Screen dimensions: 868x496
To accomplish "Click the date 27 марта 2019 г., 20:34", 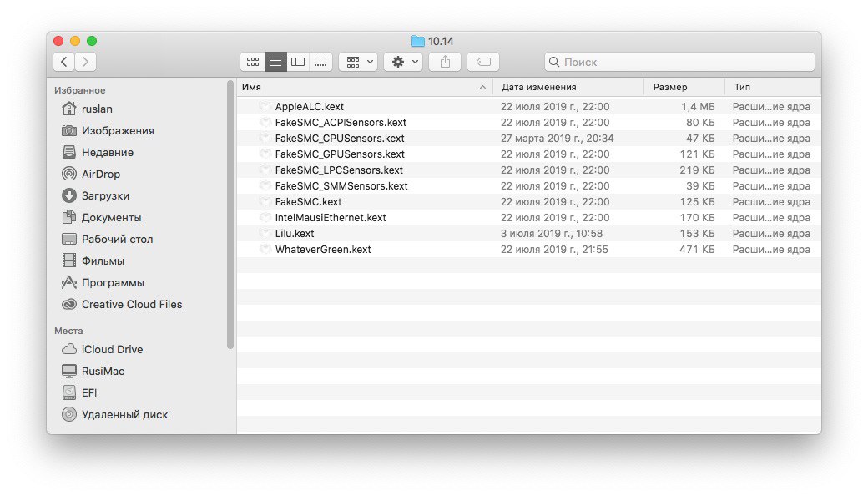I will click(x=557, y=139).
